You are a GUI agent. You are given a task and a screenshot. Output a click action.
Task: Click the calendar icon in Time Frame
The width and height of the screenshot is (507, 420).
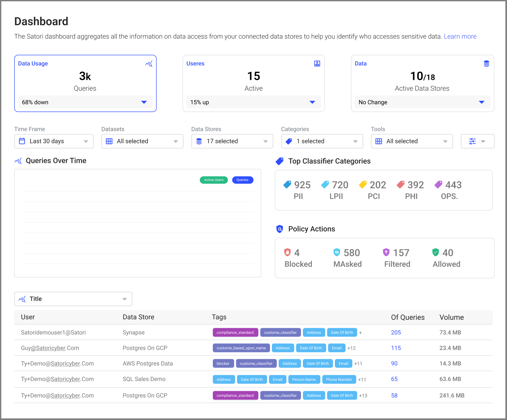click(22, 141)
